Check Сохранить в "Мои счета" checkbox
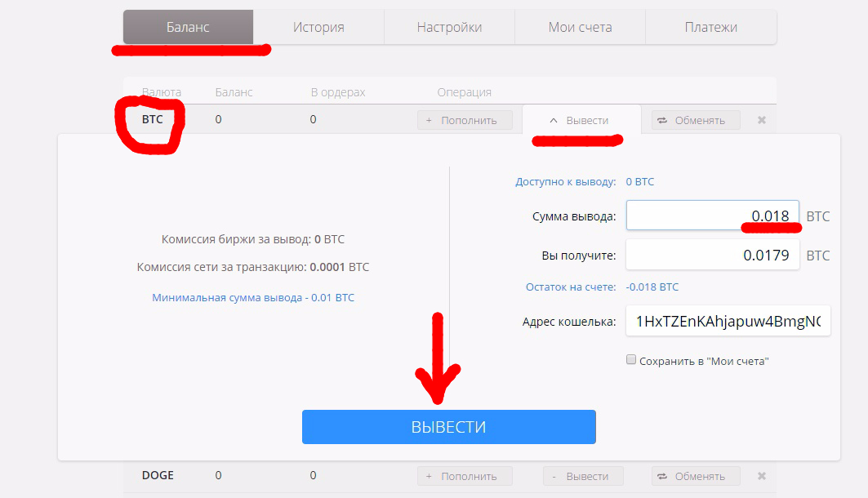Screen dimensions: 868x498 pyautogui.click(x=631, y=360)
